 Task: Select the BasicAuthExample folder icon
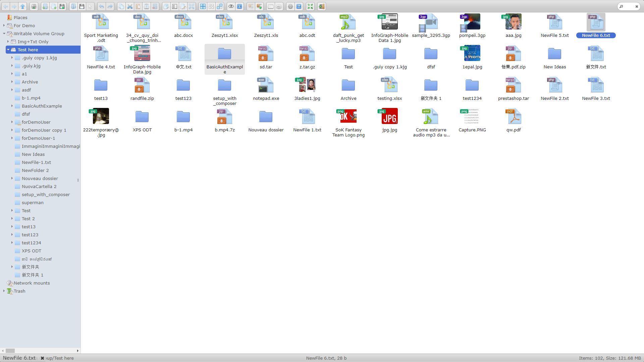[225, 54]
